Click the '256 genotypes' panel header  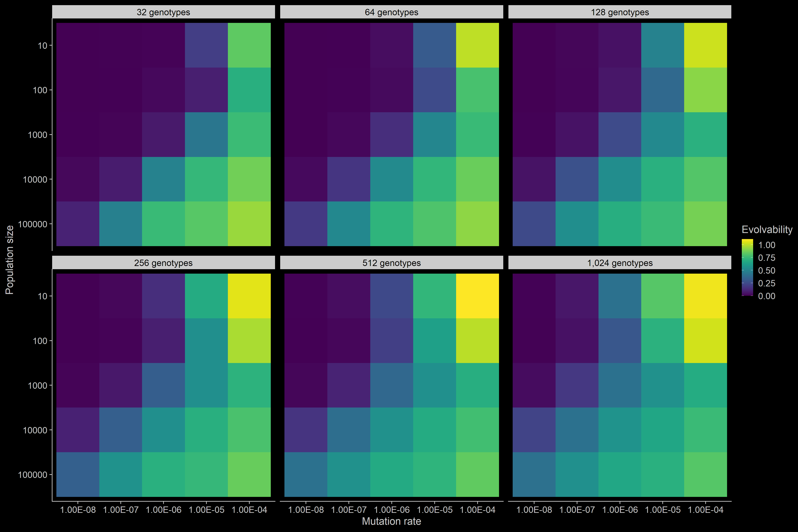[x=163, y=263]
